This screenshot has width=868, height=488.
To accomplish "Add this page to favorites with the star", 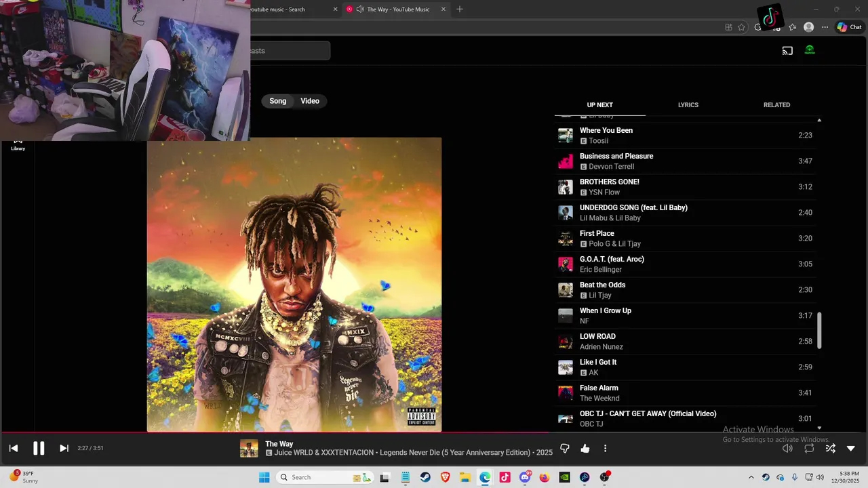I will click(741, 27).
